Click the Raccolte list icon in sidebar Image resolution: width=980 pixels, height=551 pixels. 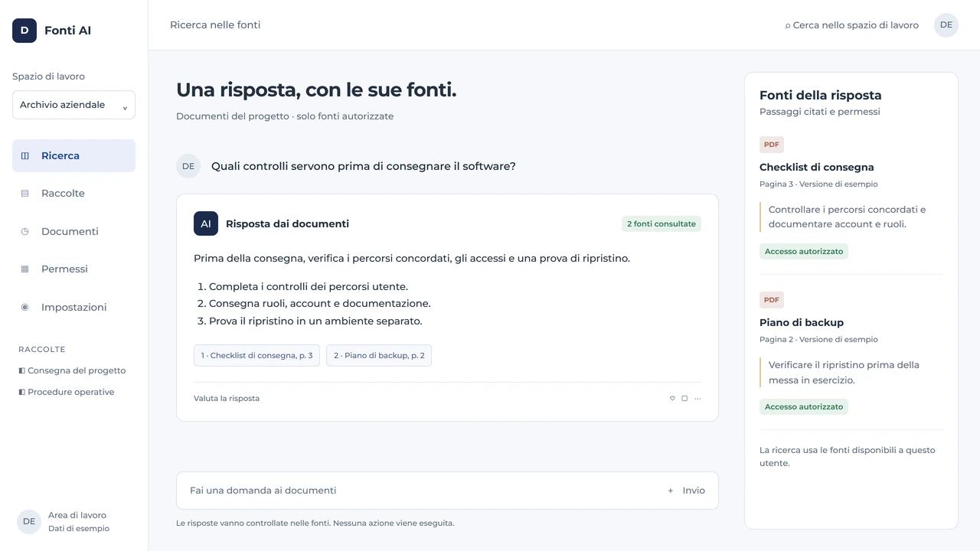coord(24,194)
